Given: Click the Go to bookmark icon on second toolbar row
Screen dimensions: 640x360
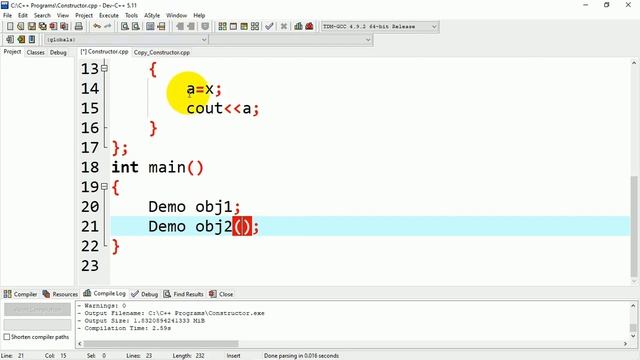Looking at the screenshot, I should 32,40.
